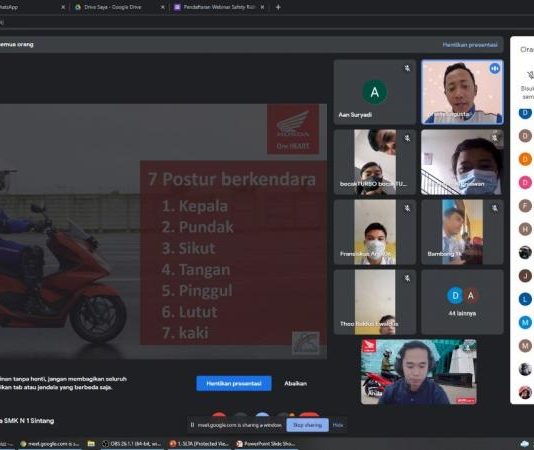Open PowerPoint Slide Show taskbar item

[266, 444]
